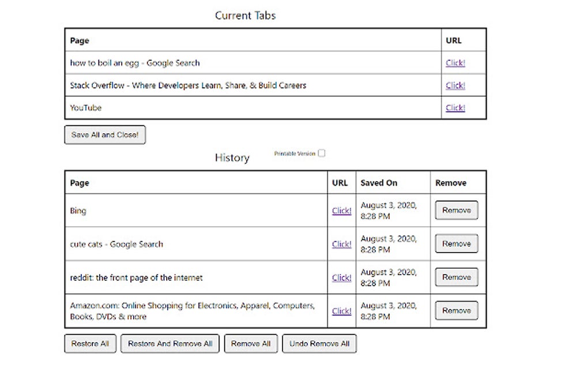The height and width of the screenshot is (368, 588).
Task: Open the reddit history URL
Action: pos(341,277)
